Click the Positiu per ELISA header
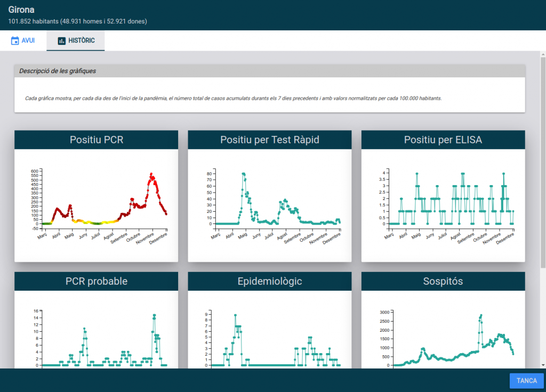Viewport: 546px width, 392px height. coord(443,140)
